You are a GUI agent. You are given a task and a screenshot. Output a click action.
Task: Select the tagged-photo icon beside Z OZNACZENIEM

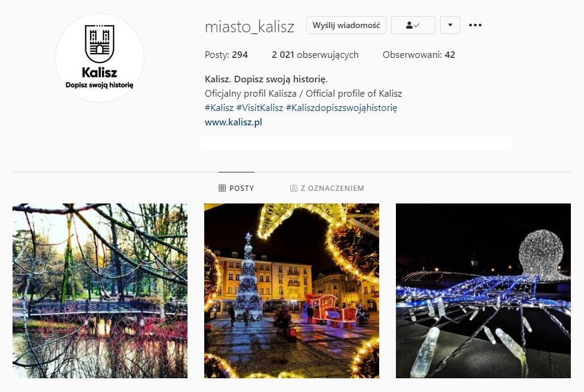[x=293, y=188]
